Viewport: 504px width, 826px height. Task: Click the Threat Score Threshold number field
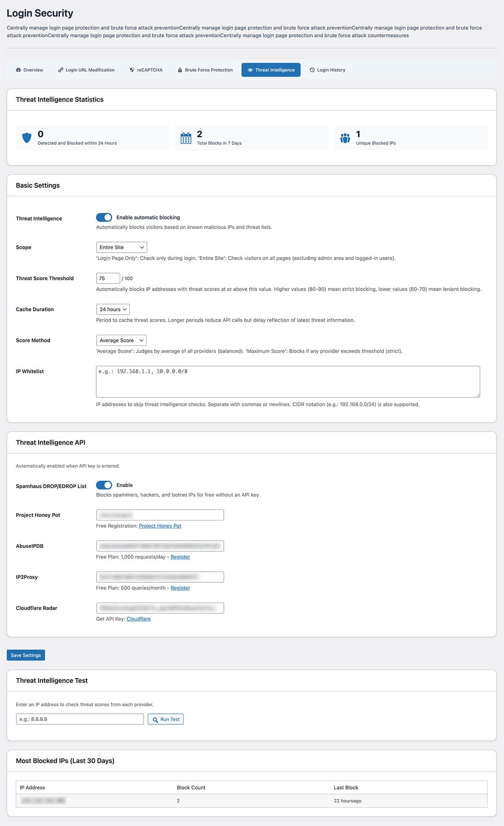coord(108,279)
